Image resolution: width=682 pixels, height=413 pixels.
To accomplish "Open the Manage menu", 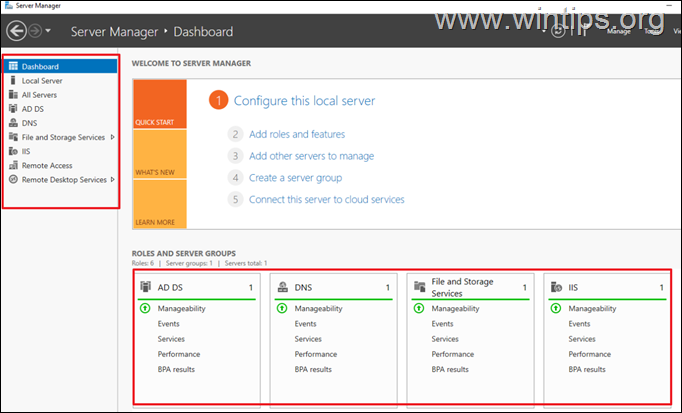I will click(618, 32).
